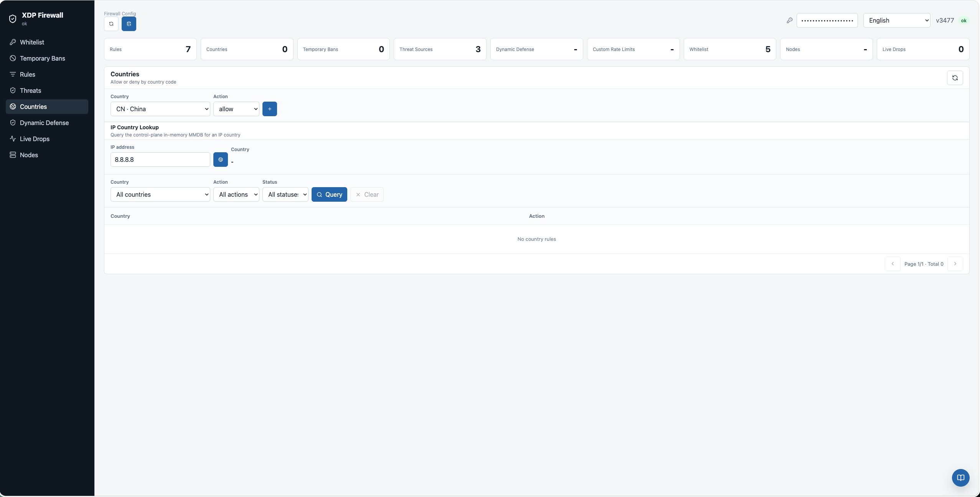Open the Whitelist page

tap(47, 42)
